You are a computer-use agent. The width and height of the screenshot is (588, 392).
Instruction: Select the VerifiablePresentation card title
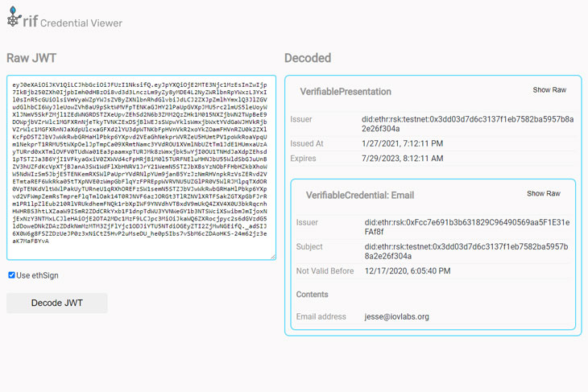click(x=346, y=92)
